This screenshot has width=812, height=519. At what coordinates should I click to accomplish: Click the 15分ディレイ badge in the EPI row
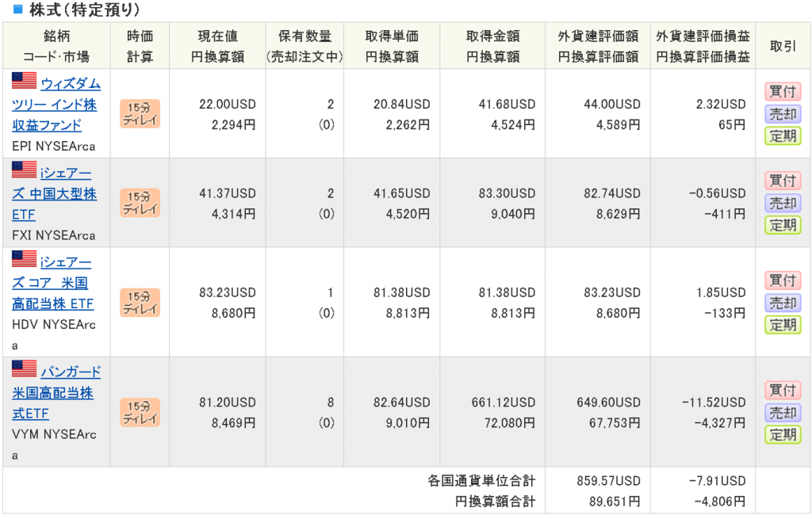click(x=140, y=113)
